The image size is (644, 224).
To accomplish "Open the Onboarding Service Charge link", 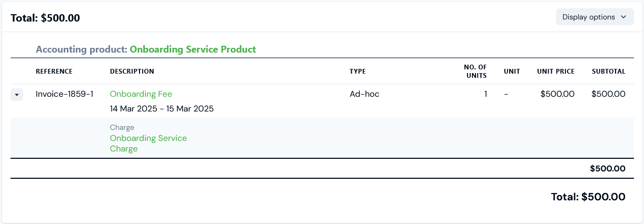I will (x=148, y=143).
